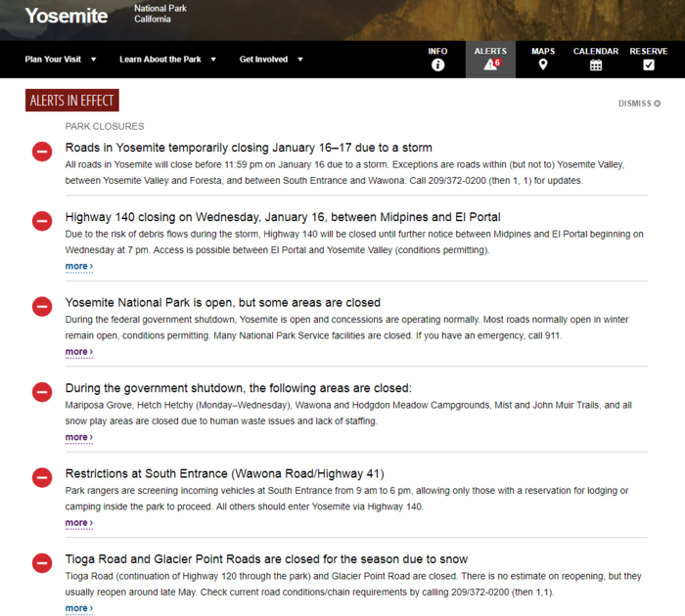Expand 'more' under Yosemite is open alert
The height and width of the screenshot is (616, 685).
(78, 352)
